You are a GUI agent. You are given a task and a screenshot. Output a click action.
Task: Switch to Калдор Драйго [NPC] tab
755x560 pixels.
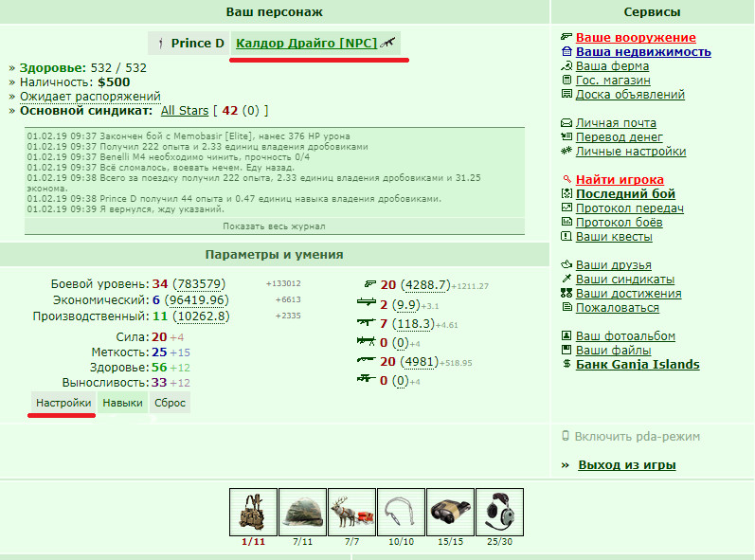[315, 43]
